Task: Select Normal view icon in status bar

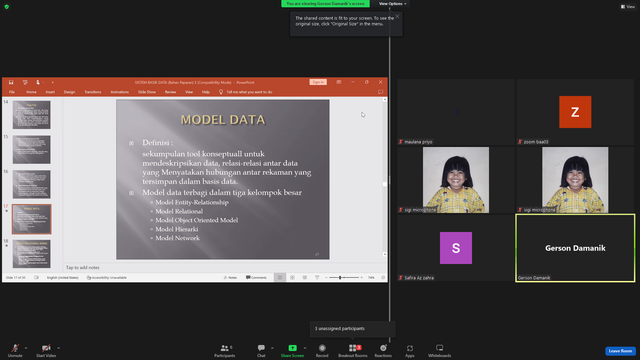Action: [x=280, y=278]
